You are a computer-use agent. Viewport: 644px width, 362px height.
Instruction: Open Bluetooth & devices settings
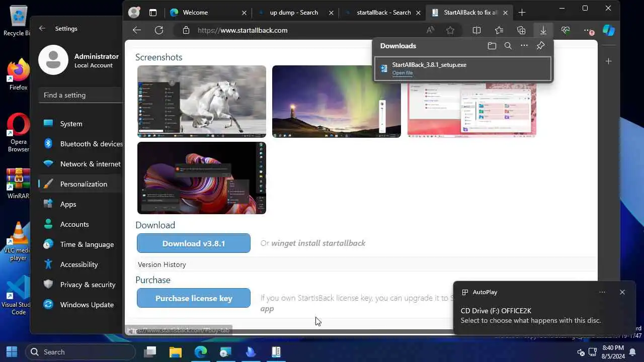point(80,144)
